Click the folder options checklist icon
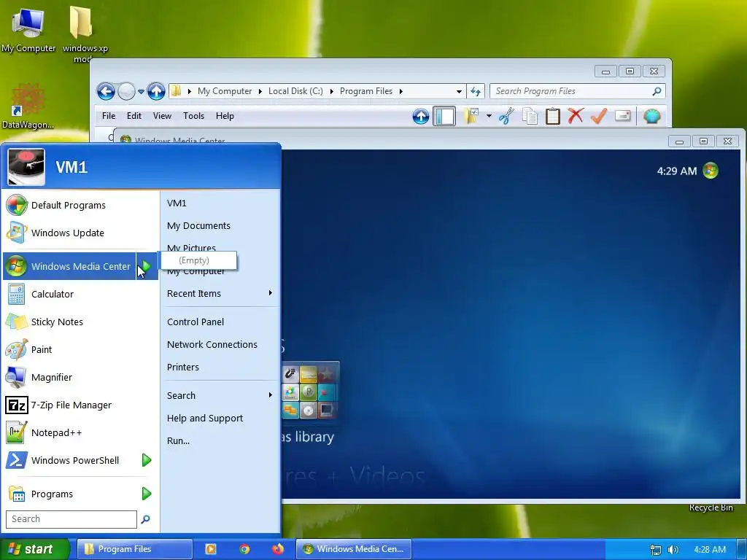The width and height of the screenshot is (747, 560). click(x=471, y=116)
